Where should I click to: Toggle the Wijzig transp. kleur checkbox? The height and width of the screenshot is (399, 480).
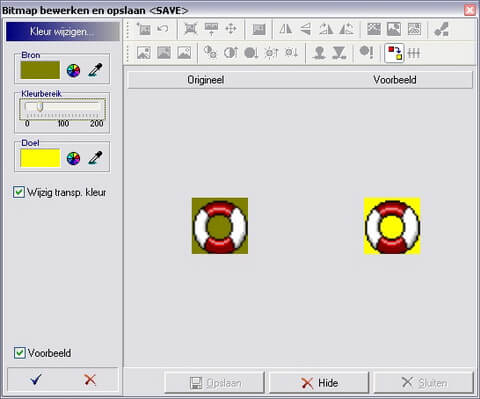pyautogui.click(x=19, y=192)
